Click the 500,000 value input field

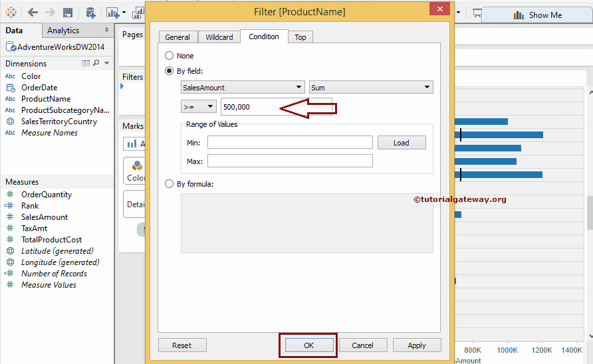[x=277, y=107]
